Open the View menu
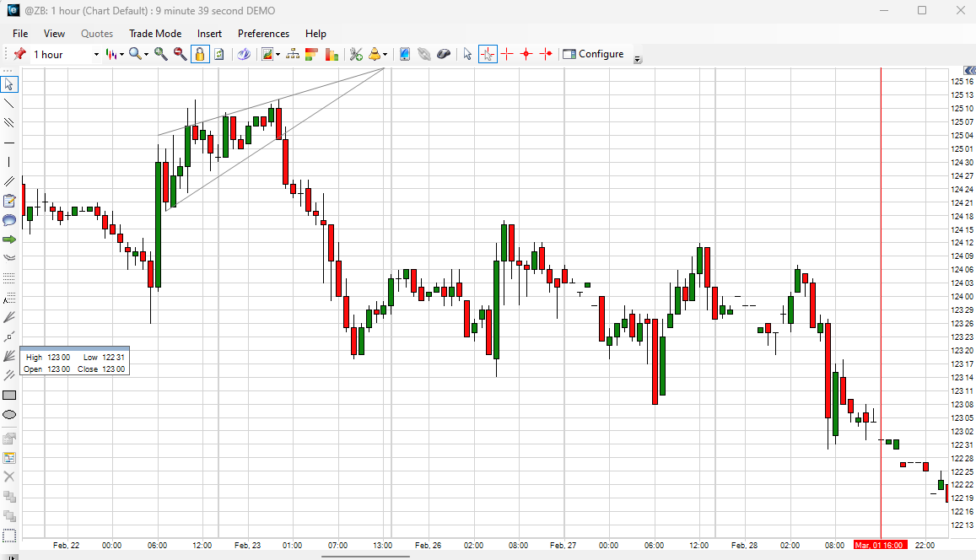976x560 pixels. (x=54, y=34)
